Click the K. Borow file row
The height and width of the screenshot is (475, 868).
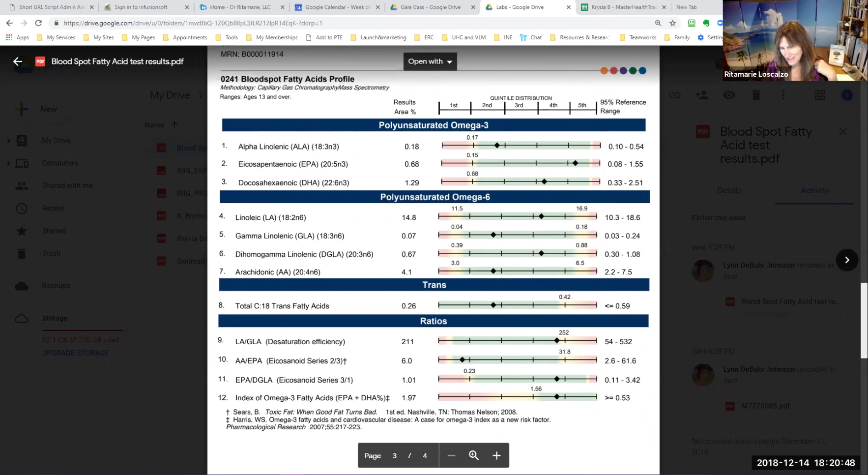tap(182, 216)
